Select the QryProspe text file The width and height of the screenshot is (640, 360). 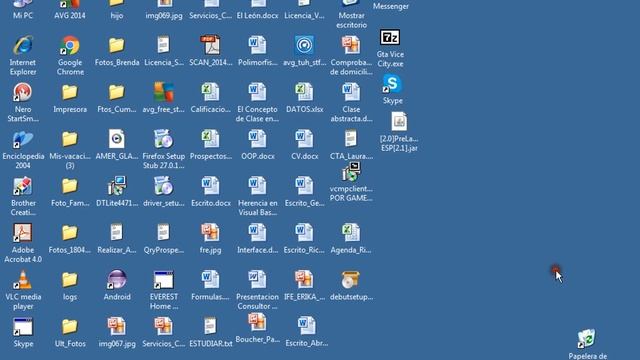click(164, 233)
